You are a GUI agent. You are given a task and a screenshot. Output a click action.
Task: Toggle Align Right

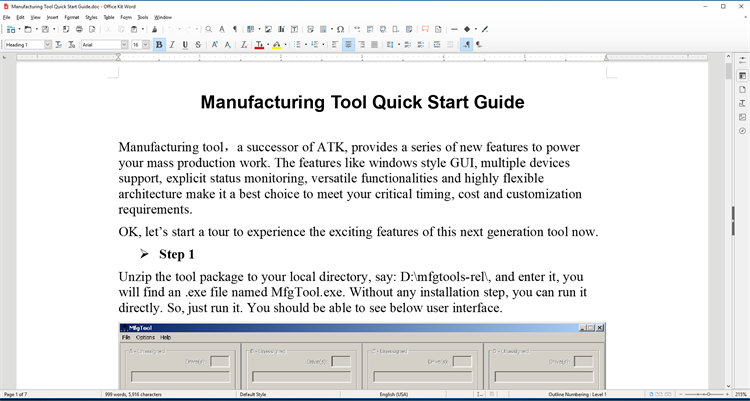tap(362, 45)
